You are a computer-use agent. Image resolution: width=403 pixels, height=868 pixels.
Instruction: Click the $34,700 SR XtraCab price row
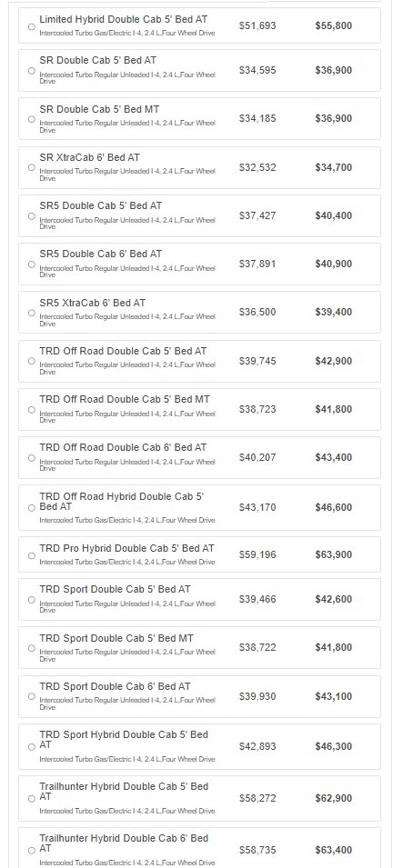(199, 167)
